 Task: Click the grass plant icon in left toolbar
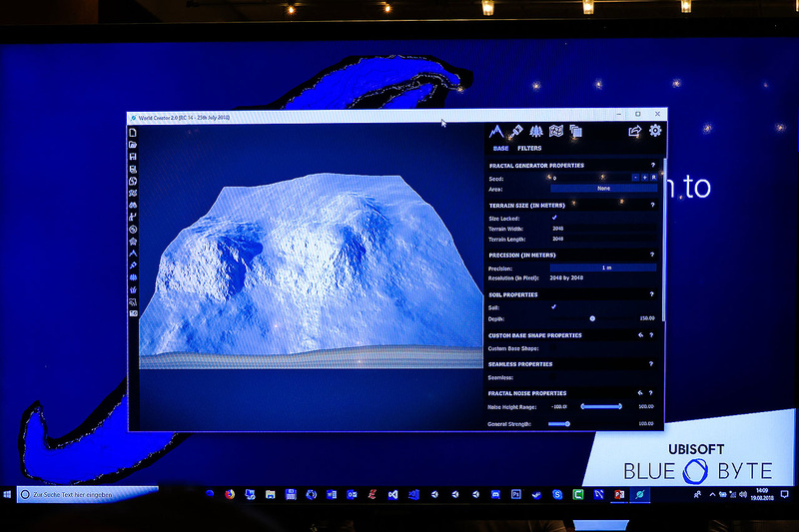point(133,289)
